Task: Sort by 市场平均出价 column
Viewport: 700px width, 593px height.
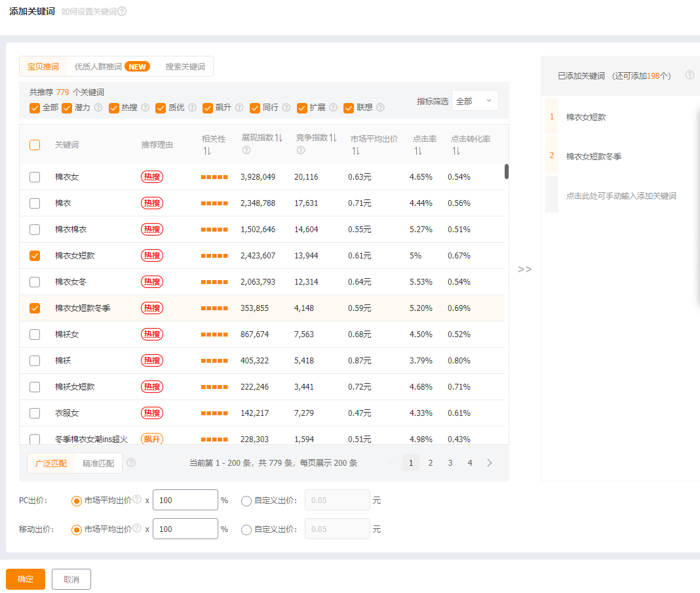Action: [355, 152]
